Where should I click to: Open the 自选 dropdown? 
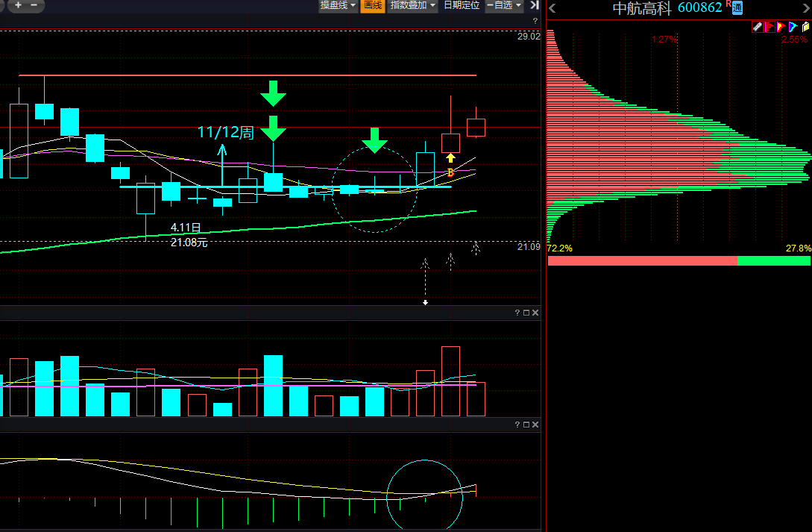tap(504, 5)
